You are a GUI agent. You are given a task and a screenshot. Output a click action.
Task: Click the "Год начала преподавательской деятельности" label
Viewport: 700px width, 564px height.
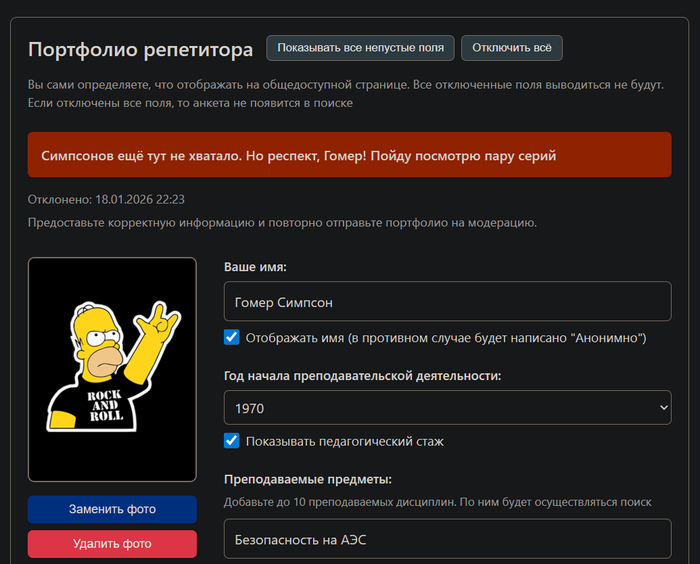[x=362, y=376]
